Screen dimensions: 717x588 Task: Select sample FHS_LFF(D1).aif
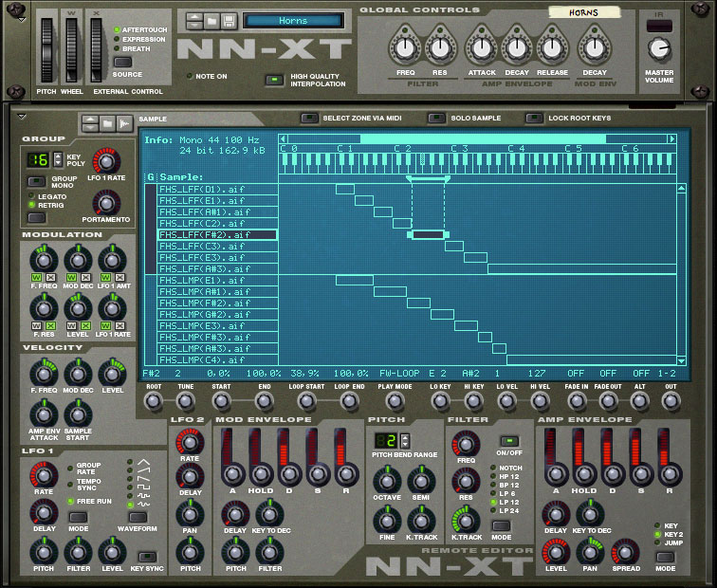click(x=218, y=189)
